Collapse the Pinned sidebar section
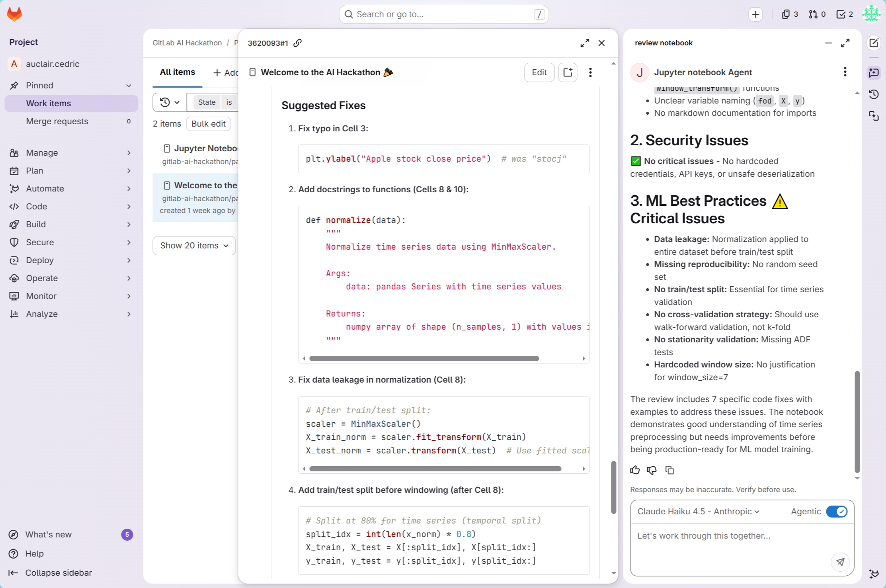 coord(129,86)
